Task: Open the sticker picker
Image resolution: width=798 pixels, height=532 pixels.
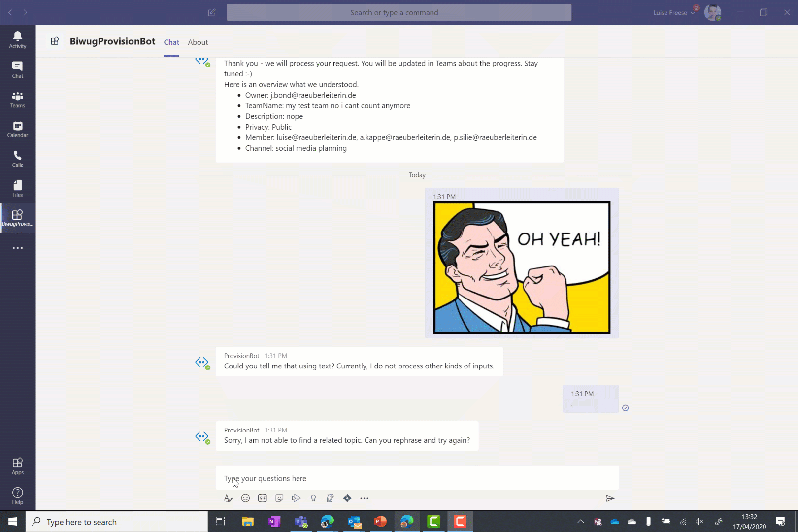Action: click(279, 498)
